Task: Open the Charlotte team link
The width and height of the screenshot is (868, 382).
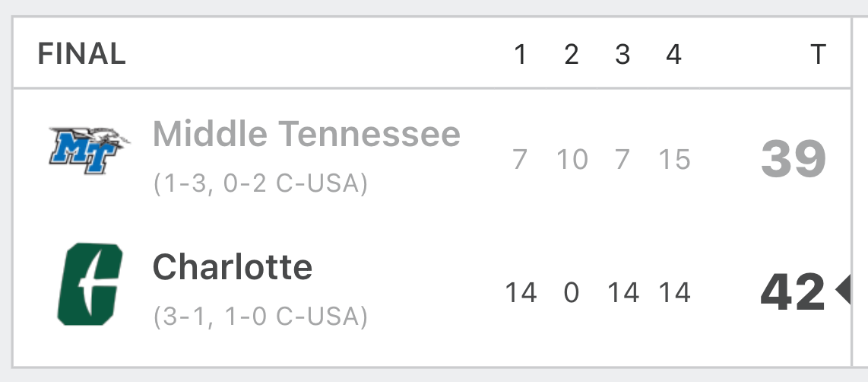Action: pos(233,267)
